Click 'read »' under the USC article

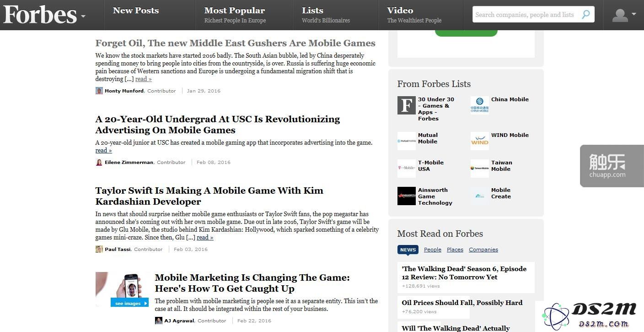[103, 150]
